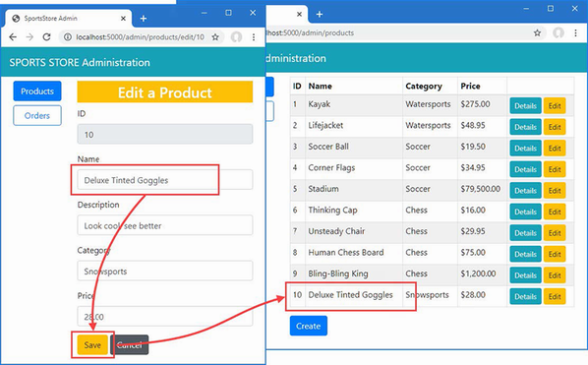Click profile avatar in left browser

[x=236, y=36]
